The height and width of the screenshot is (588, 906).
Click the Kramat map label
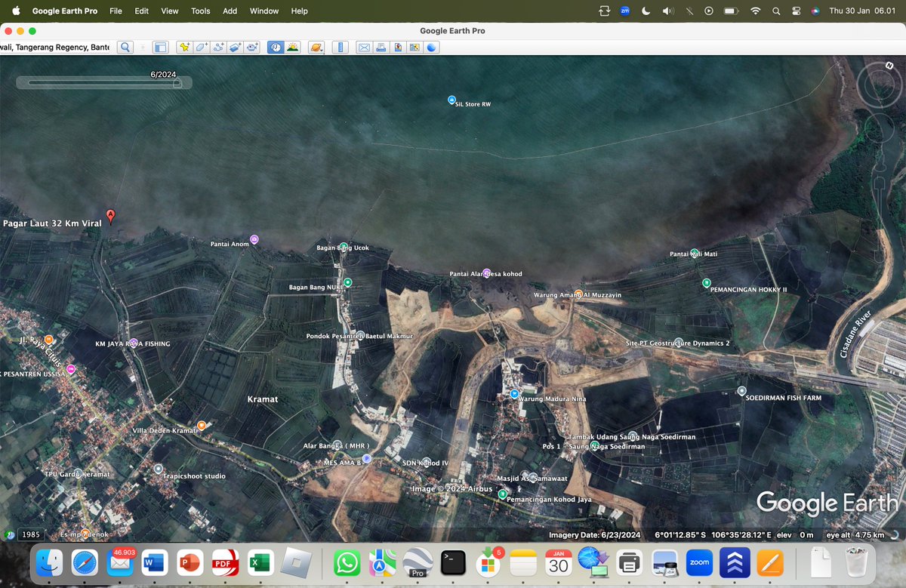263,399
